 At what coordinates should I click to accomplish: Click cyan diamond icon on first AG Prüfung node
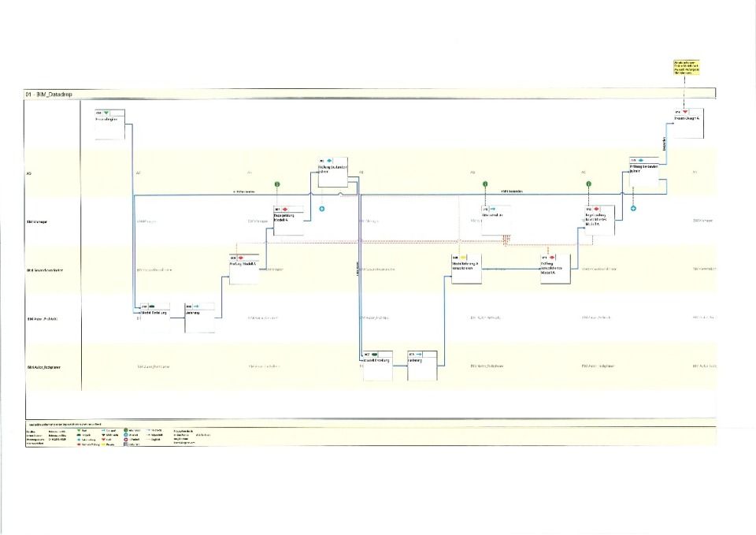(329, 161)
